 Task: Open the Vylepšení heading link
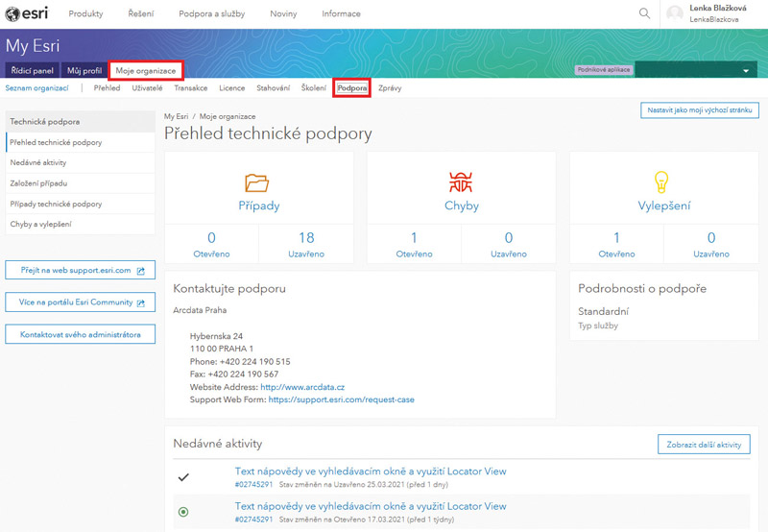pyautogui.click(x=663, y=206)
